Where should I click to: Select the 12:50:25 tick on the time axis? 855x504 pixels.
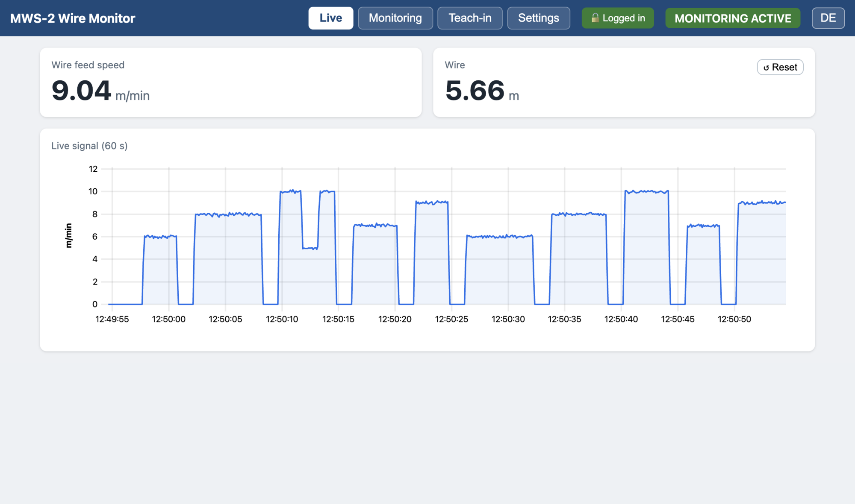point(451,319)
